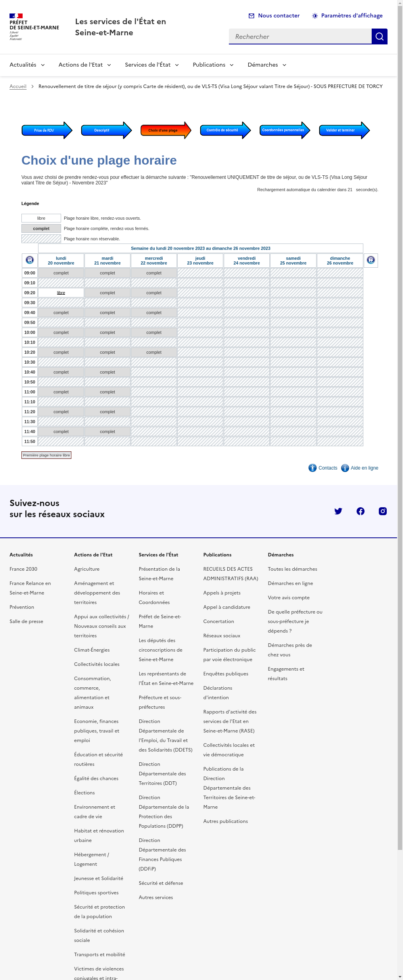Click the page vertical scrollbar
The image size is (403, 980).
click(x=400, y=428)
